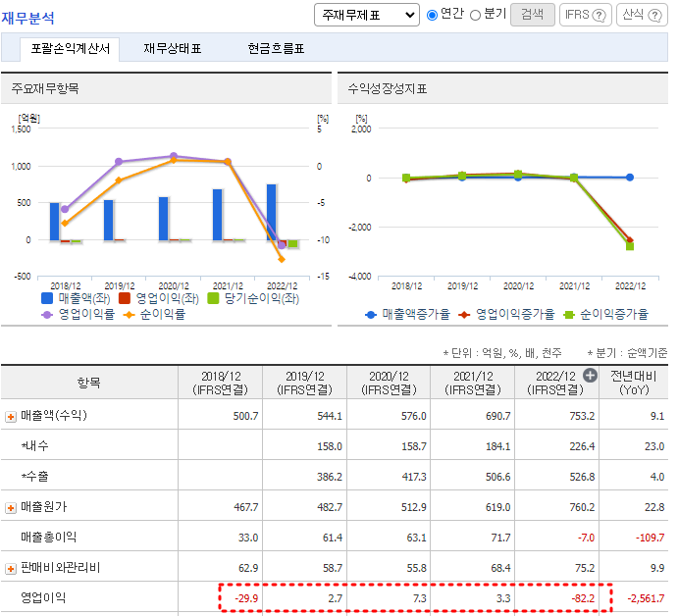Select the 분기 radio button
The image size is (678, 616).
click(475, 15)
